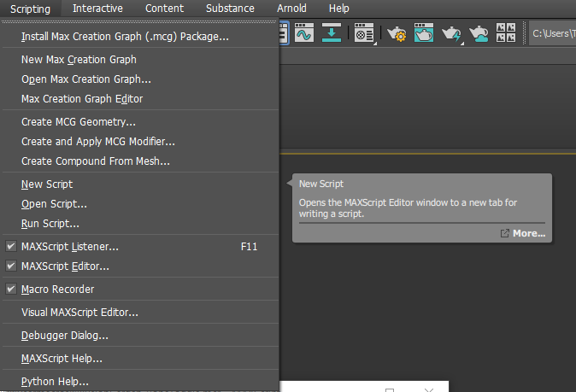Screen dimensions: 576x392
Task: Select Run Script...
Action: tap(140, 224)
